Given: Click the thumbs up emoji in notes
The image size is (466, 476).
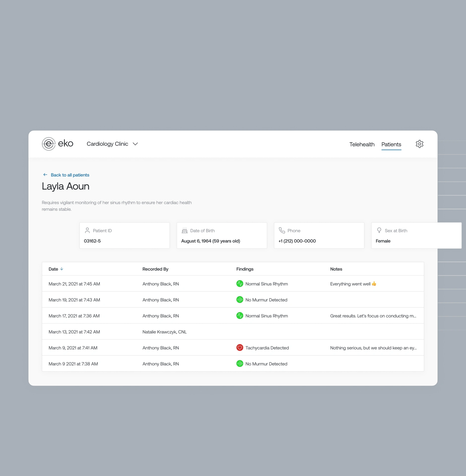Looking at the screenshot, I should coord(374,284).
